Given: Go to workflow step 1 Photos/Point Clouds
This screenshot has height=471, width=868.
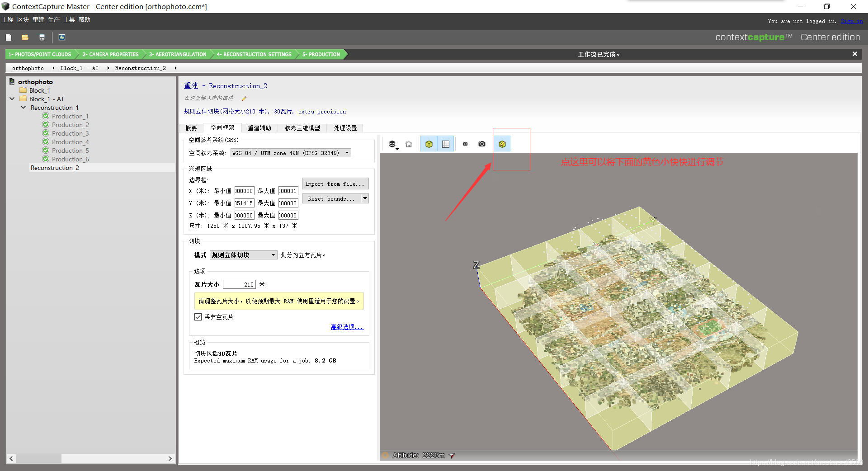Looking at the screenshot, I should (40, 54).
